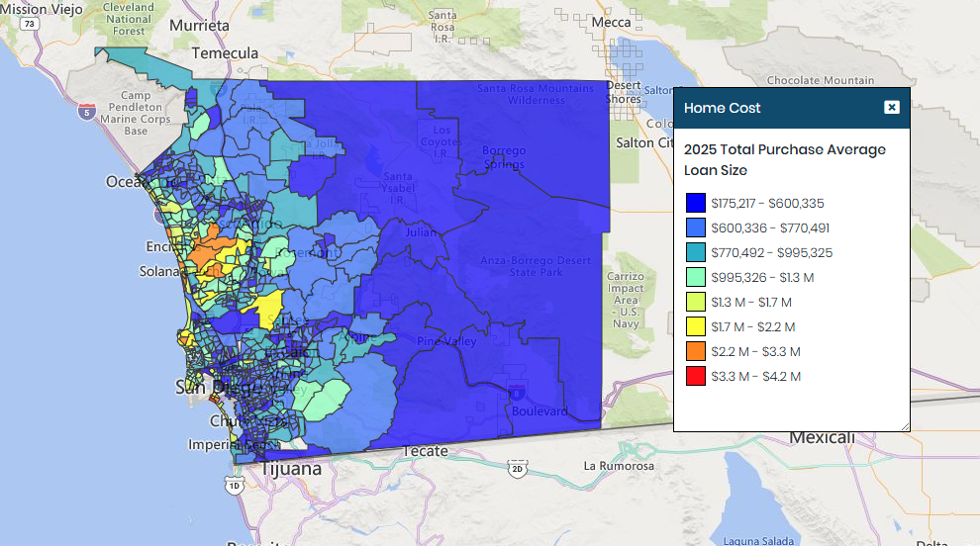980x546 pixels.
Task: Click the '$1.7 M - $2.2 M' legend label
Action: 753,327
